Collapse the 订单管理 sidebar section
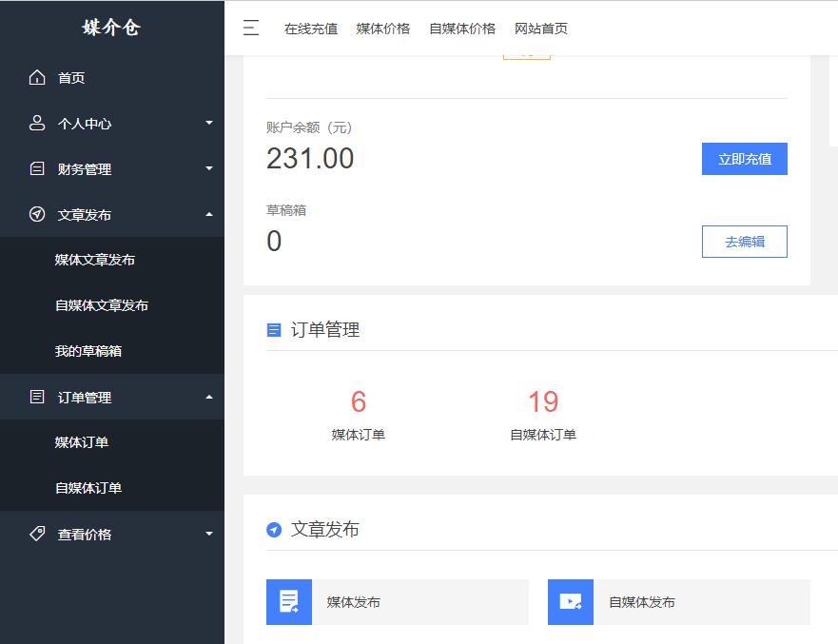838x644 pixels. click(209, 397)
